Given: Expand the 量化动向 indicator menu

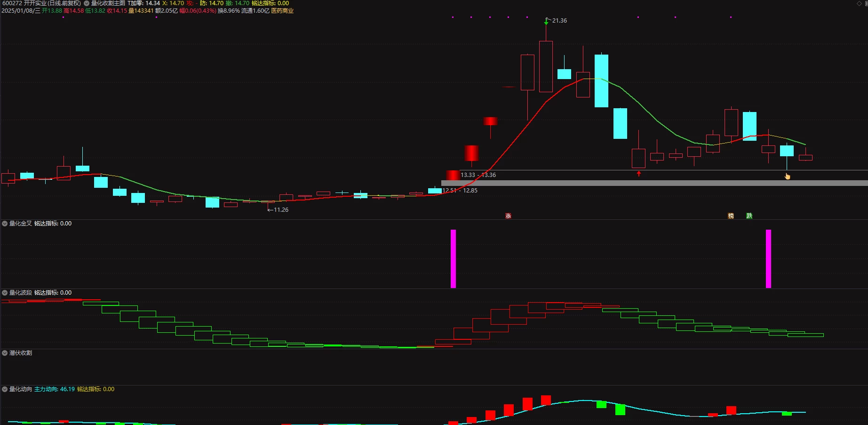Looking at the screenshot, I should pos(5,389).
